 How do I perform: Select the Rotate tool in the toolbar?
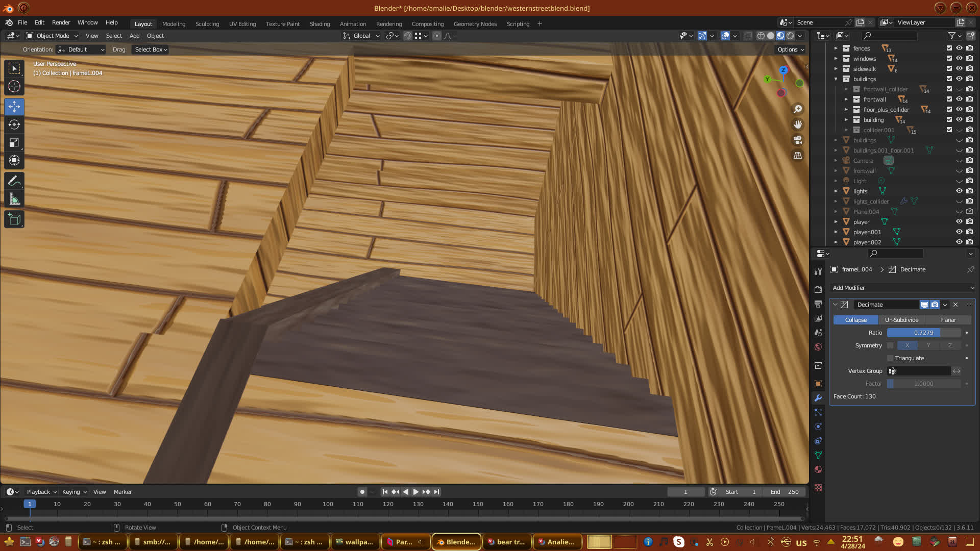14,124
